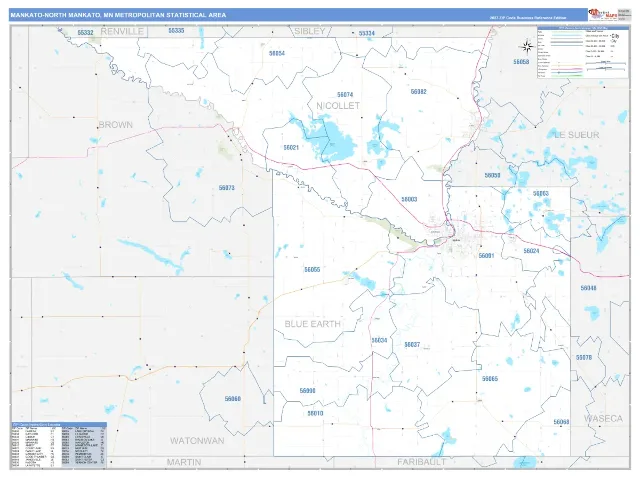
Task: Open the map legend box
Action: pyautogui.click(x=583, y=52)
